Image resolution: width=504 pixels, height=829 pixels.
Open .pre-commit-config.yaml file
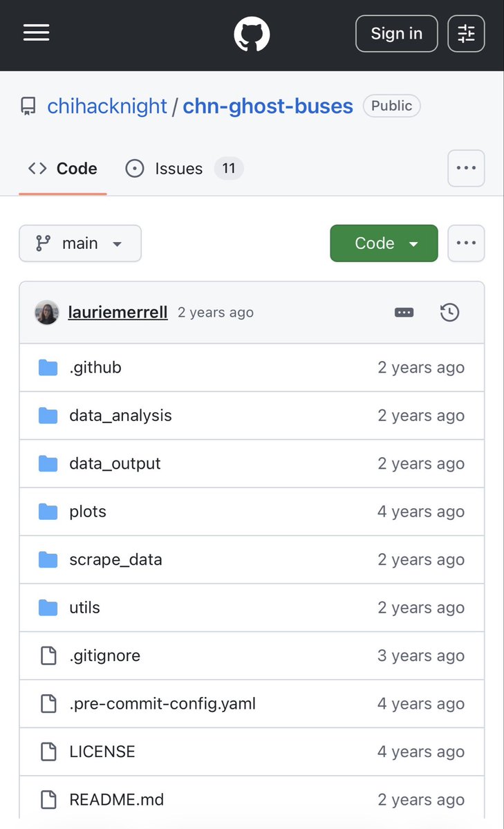click(x=162, y=704)
